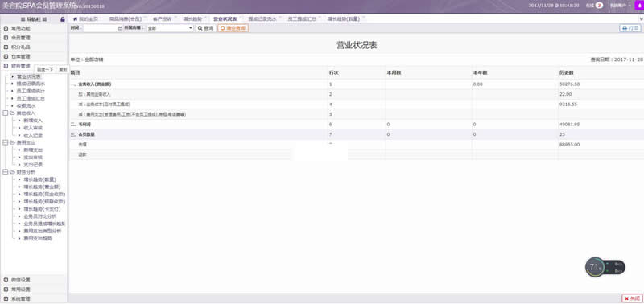Click the 其他收入 folder icon
The width and height of the screenshot is (644, 304).
point(12,113)
